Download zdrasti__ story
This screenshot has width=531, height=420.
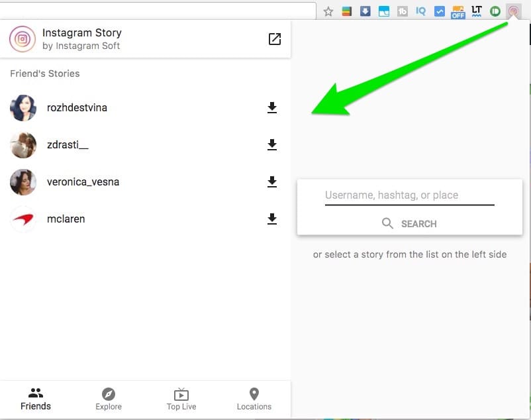coord(272,144)
